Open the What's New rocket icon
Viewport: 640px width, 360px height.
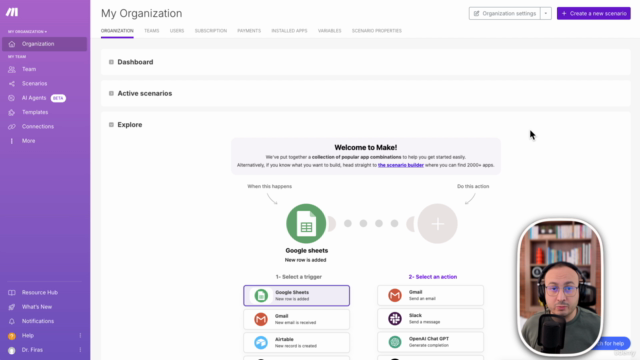(12, 307)
